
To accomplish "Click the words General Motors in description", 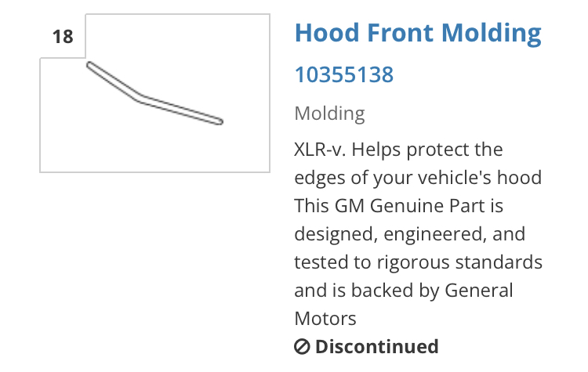I will pyautogui.click(x=478, y=291).
